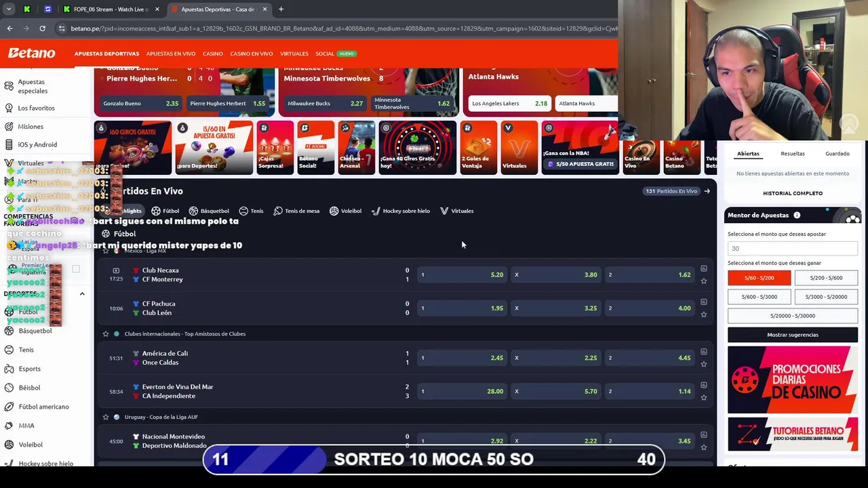Favorite the Everton vs Independiente match star
The width and height of the screenshot is (868, 488).
click(704, 397)
